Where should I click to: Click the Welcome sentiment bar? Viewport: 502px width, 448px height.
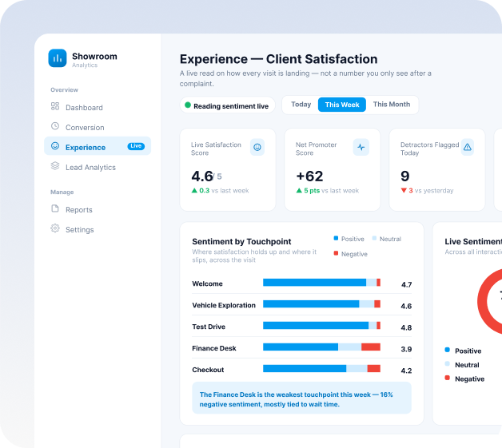click(321, 283)
